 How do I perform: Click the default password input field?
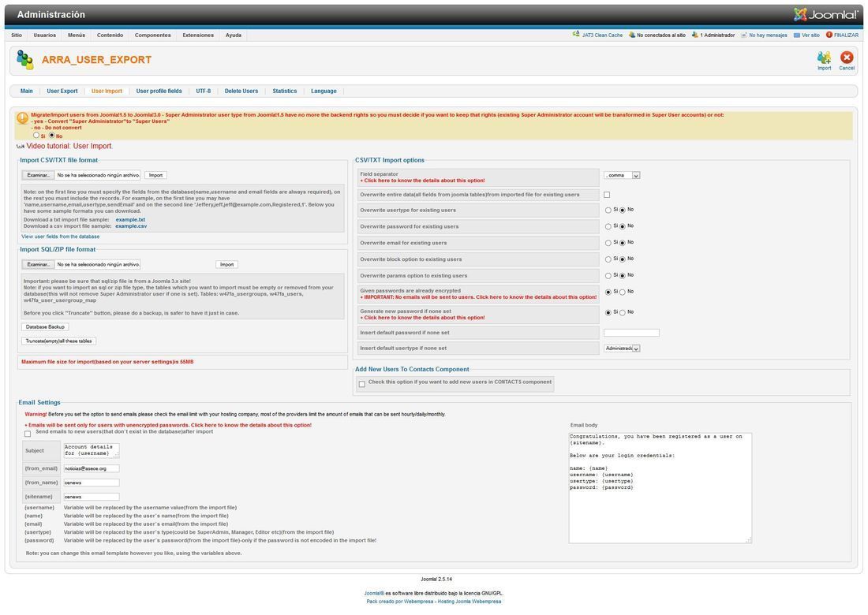click(x=631, y=333)
